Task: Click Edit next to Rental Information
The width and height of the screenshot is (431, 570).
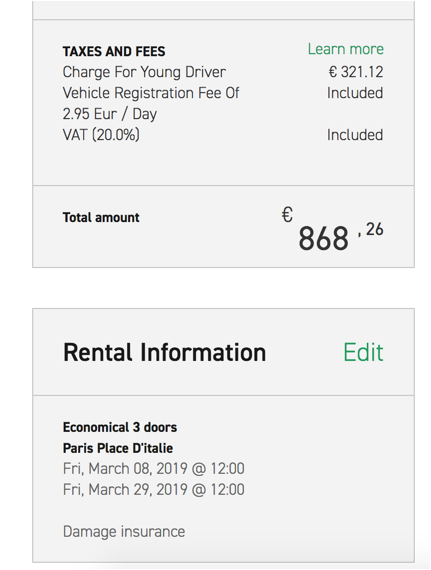Action: tap(363, 352)
